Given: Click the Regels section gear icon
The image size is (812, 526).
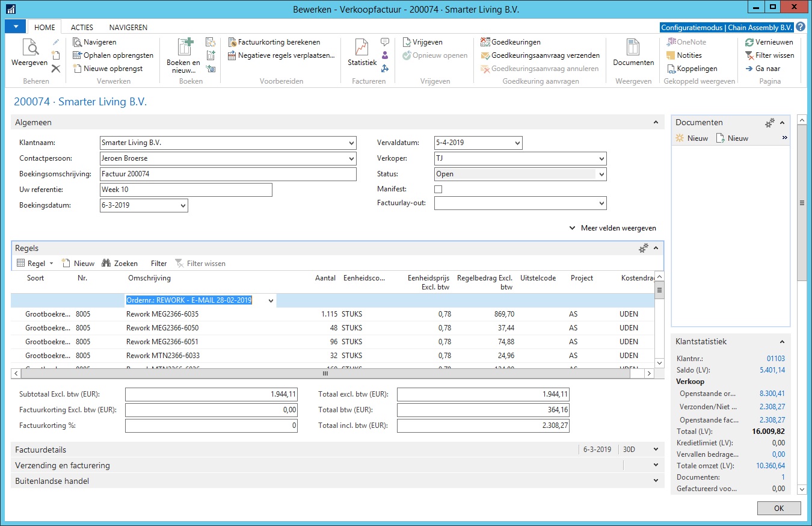Looking at the screenshot, I should [643, 248].
